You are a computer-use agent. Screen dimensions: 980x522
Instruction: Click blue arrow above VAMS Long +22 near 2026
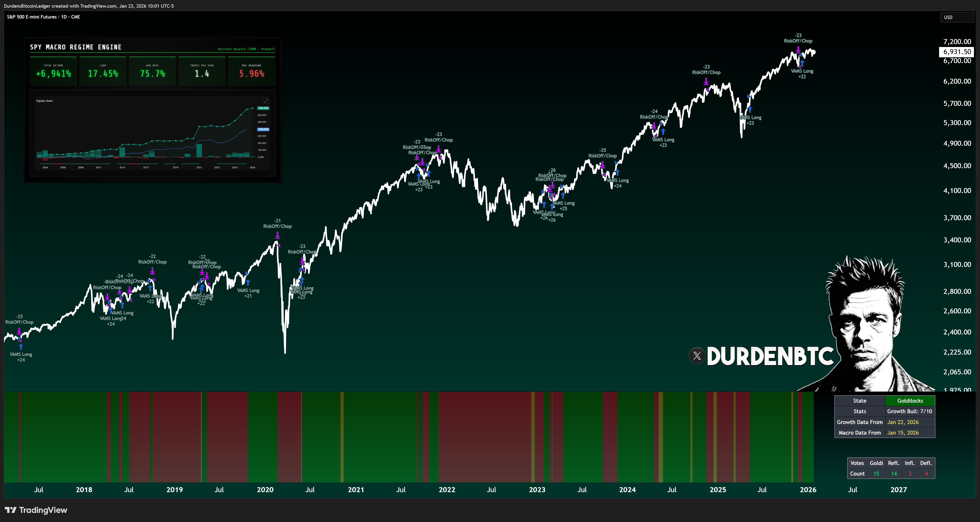click(802, 63)
